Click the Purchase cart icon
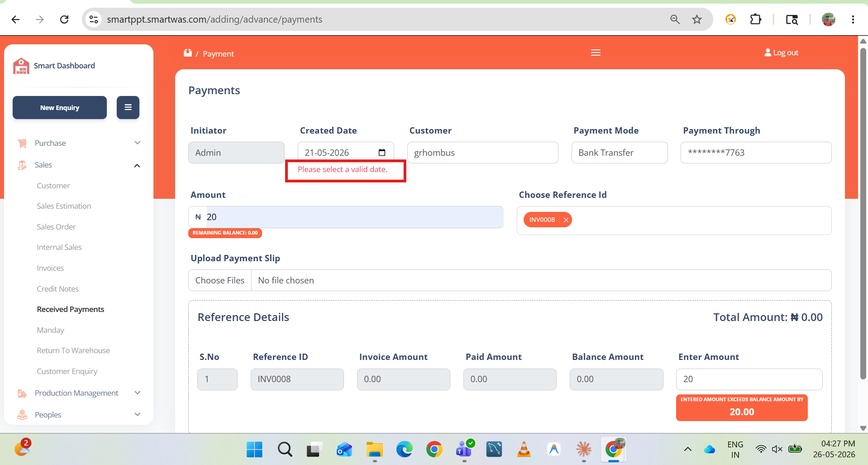 click(22, 144)
